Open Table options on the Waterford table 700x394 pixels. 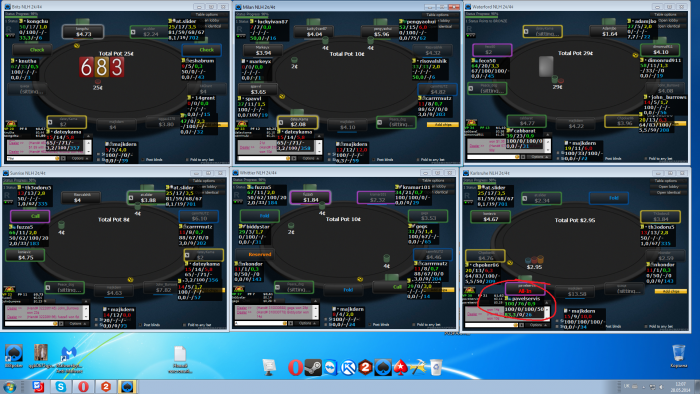pos(667,14)
